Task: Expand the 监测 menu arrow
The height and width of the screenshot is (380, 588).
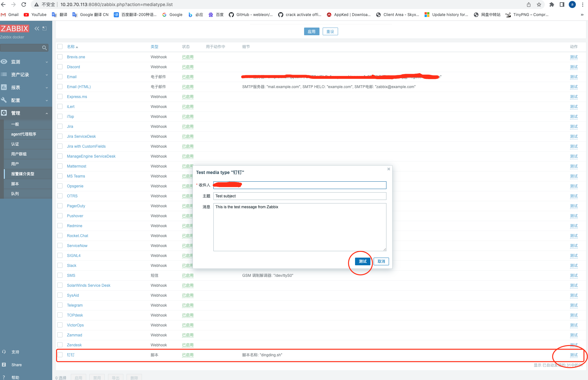Action: [47, 62]
